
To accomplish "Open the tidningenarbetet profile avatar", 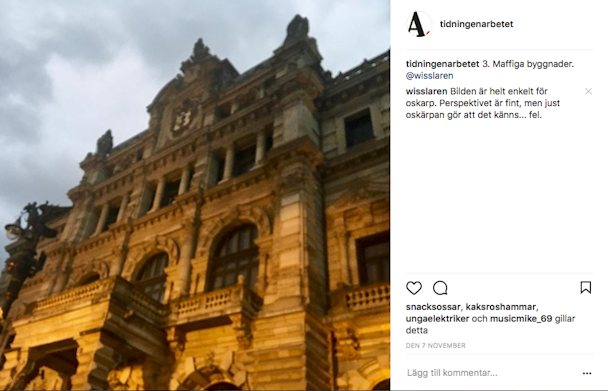I will click(x=419, y=24).
